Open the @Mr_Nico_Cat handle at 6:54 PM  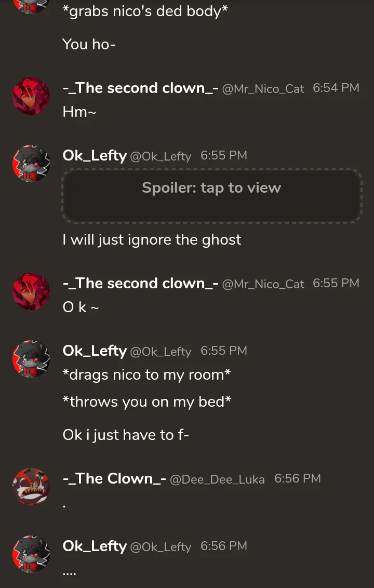point(263,89)
